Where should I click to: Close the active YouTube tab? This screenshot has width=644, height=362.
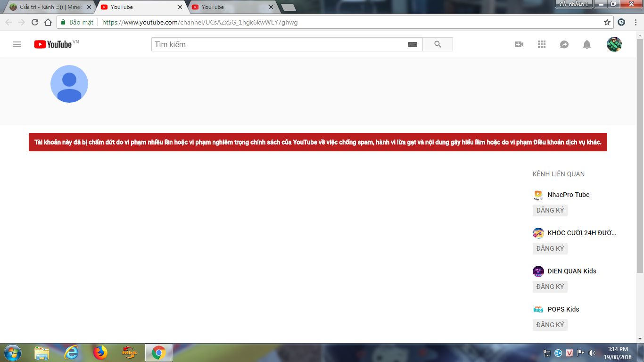pos(180,7)
